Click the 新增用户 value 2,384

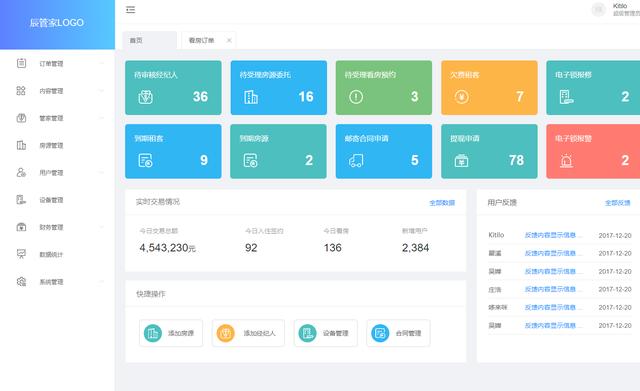(x=415, y=248)
